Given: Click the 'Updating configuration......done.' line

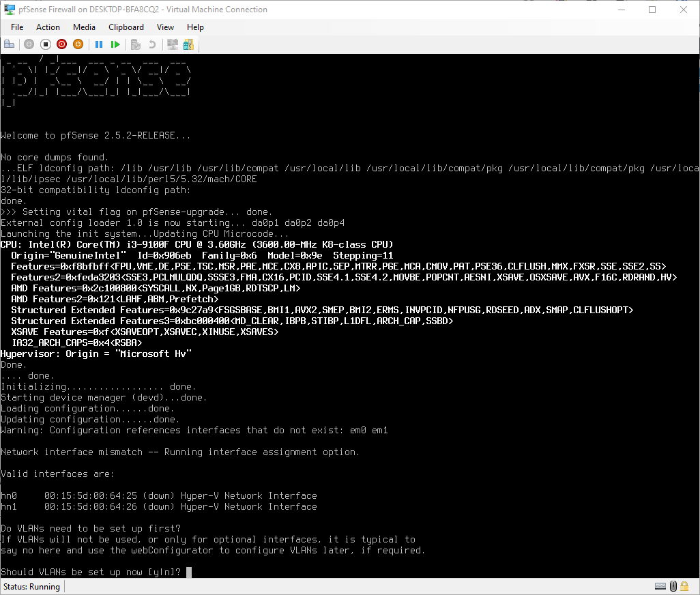Looking at the screenshot, I should click(x=90, y=420).
